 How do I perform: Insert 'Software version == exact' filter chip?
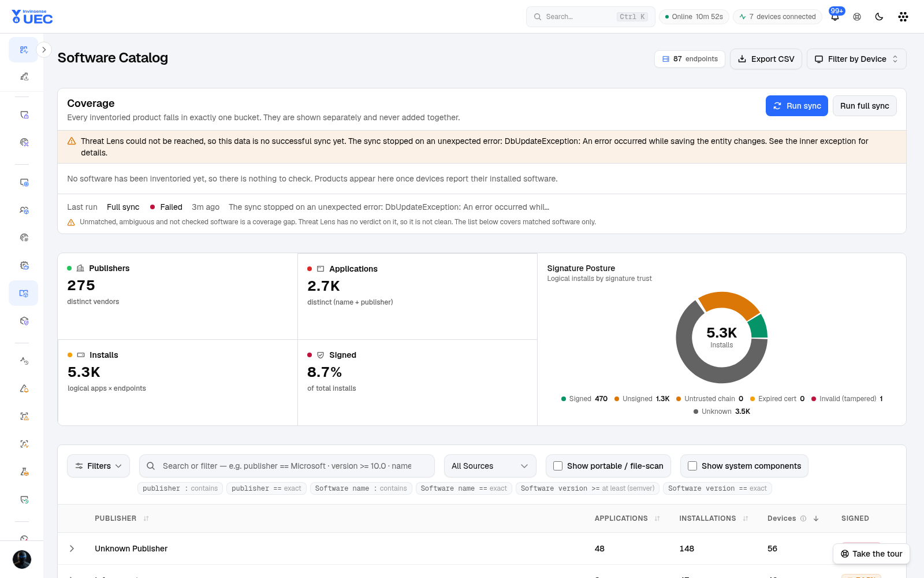coord(717,488)
